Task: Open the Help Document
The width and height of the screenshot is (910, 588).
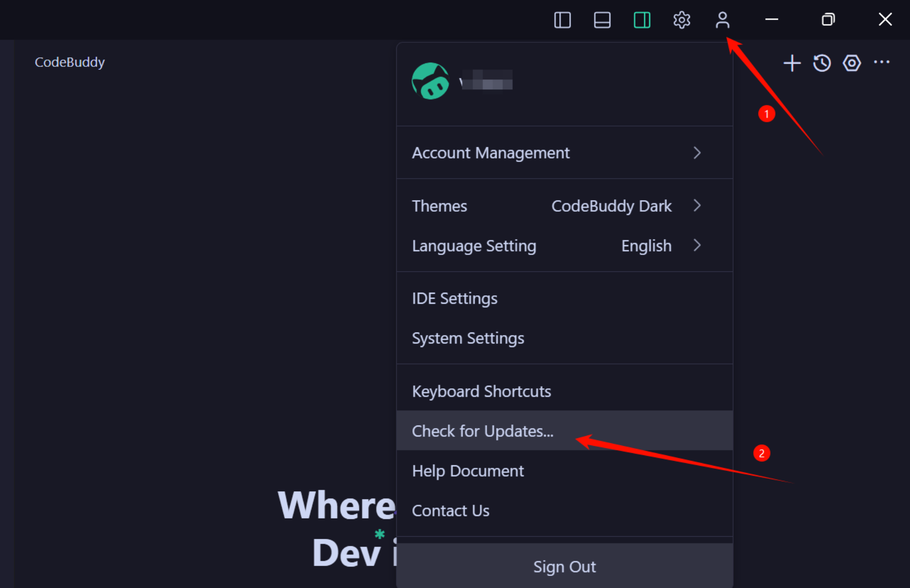Action: pos(467,471)
